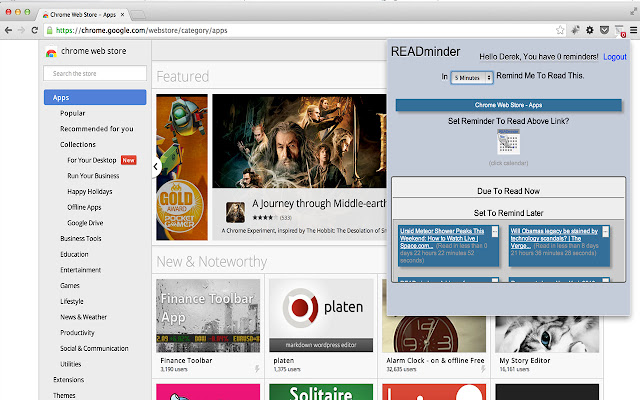Click the Search the store input field

(95, 73)
